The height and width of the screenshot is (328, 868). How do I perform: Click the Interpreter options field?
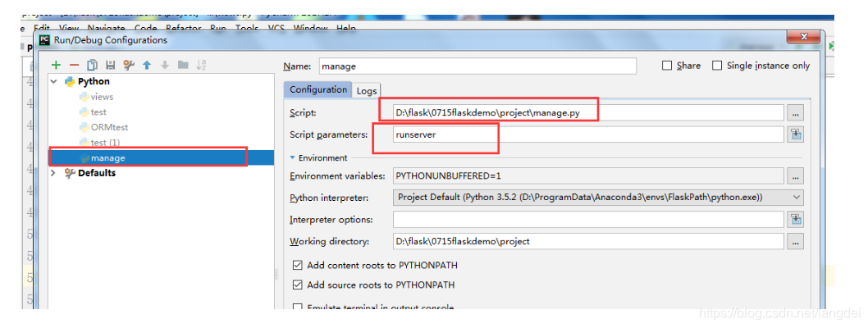[588, 220]
